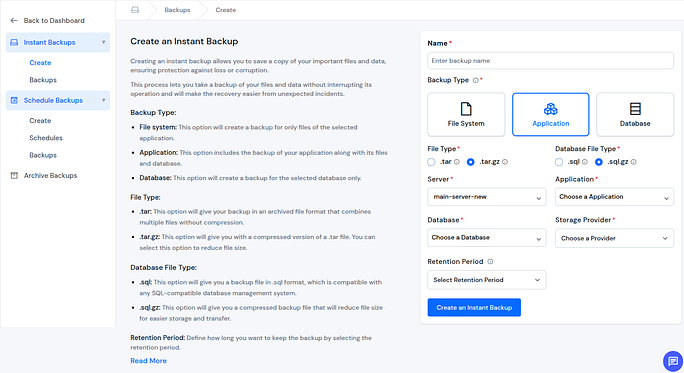684x373 pixels.
Task: Open the Server dropdown showing main-server-new
Action: (x=487, y=197)
